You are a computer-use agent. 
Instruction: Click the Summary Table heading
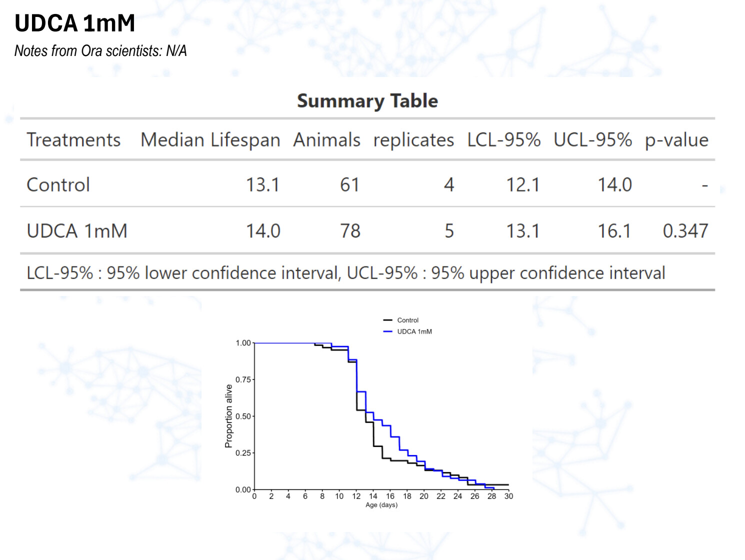(367, 101)
